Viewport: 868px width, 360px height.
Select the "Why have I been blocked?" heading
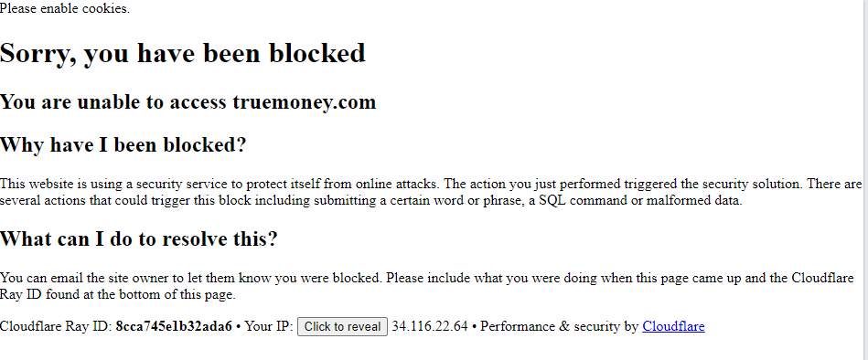click(x=123, y=145)
